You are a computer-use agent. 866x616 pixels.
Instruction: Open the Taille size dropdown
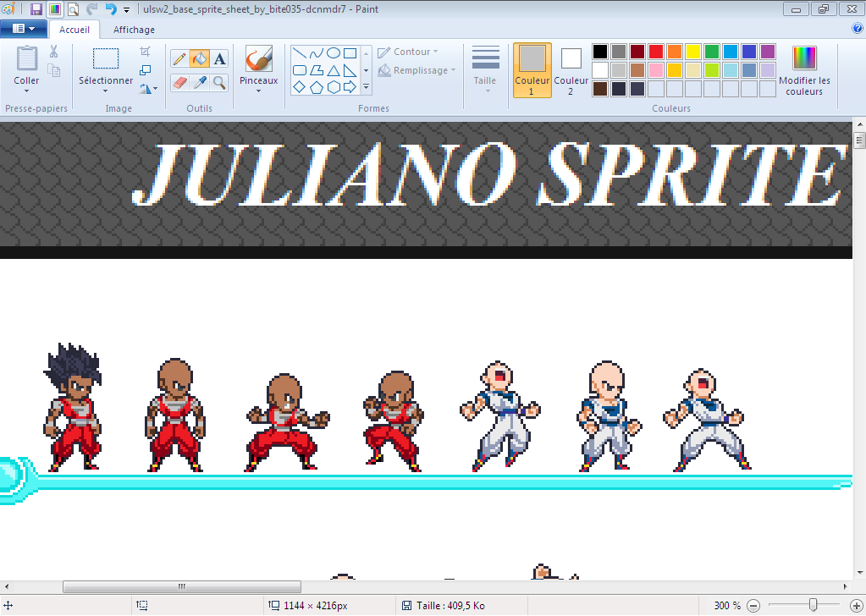484,69
